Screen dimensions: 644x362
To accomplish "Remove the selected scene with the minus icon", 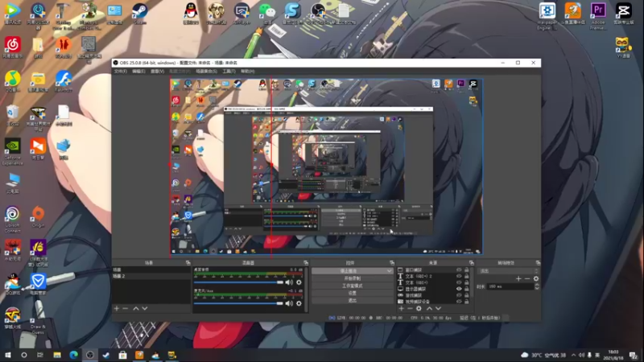I will coord(126,308).
